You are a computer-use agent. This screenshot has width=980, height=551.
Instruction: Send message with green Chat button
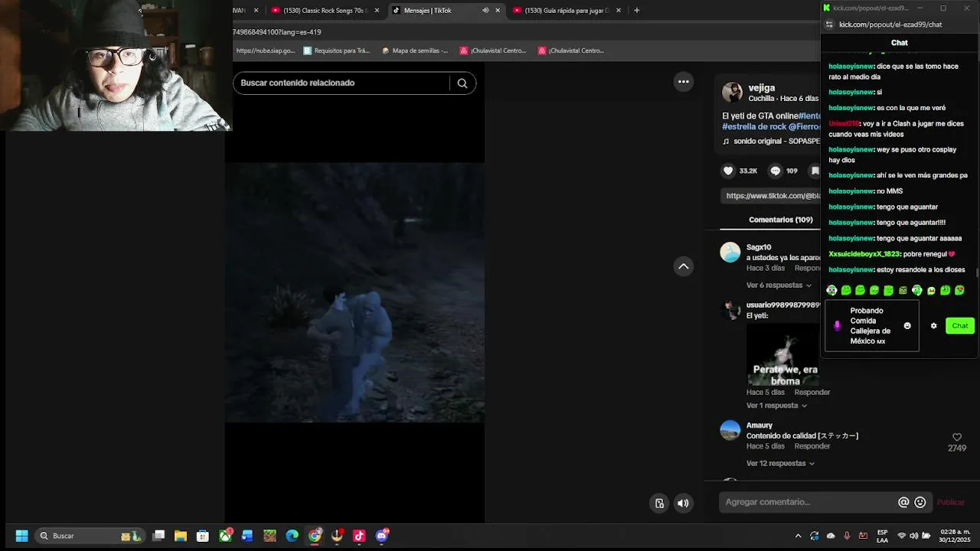pyautogui.click(x=960, y=326)
